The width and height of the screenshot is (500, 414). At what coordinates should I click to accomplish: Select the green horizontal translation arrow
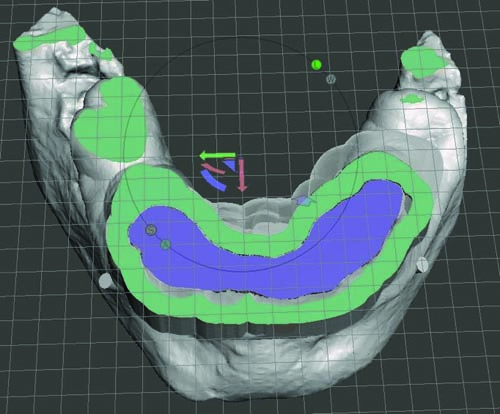tap(217, 155)
